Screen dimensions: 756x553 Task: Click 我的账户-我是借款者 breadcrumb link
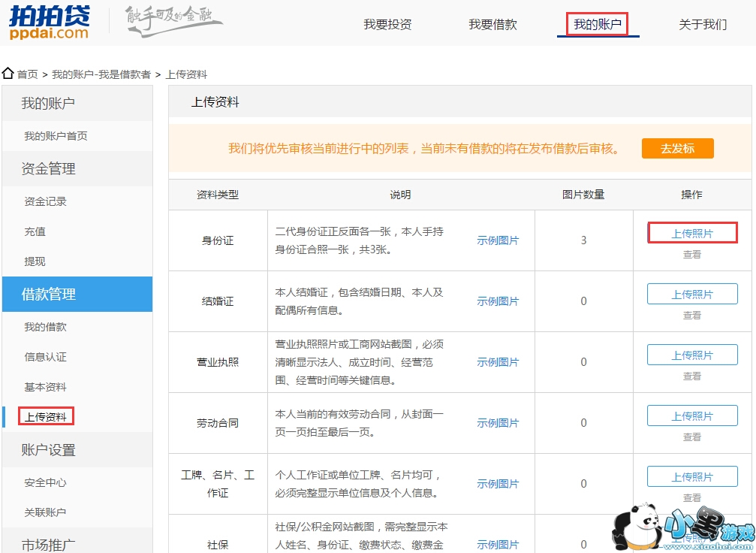[x=101, y=74]
